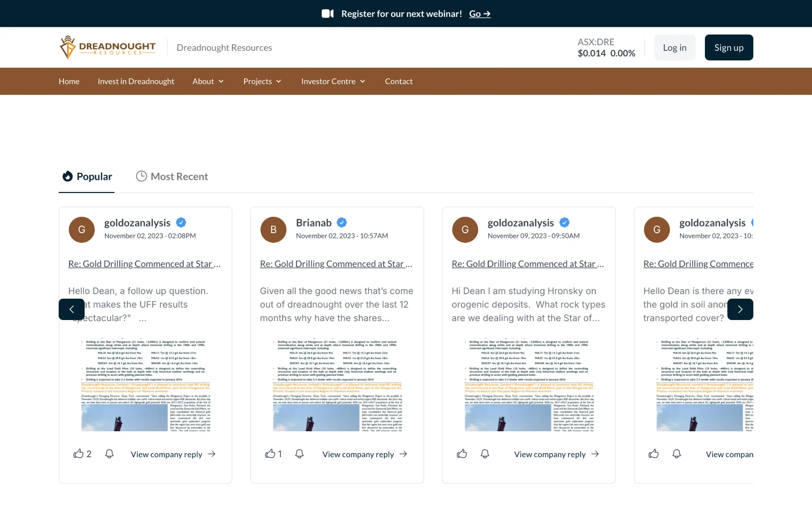Click bell icon on November 09 post
Viewport: 812px width, 508px height.
[x=485, y=454]
